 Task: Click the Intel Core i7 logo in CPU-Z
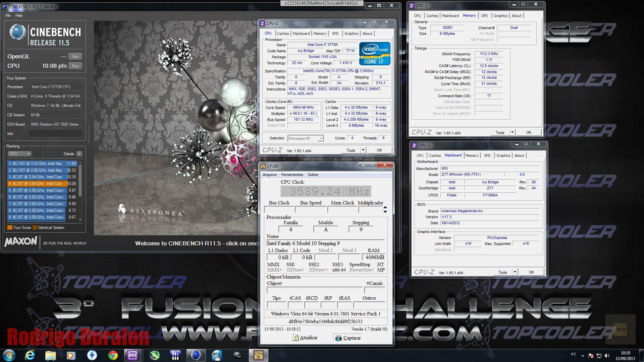(375, 53)
